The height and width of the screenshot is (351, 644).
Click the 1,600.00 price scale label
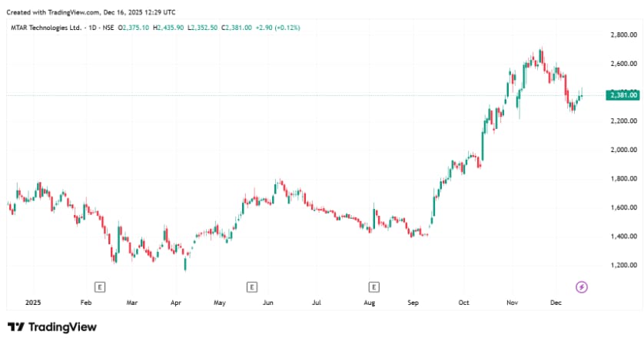622,208
